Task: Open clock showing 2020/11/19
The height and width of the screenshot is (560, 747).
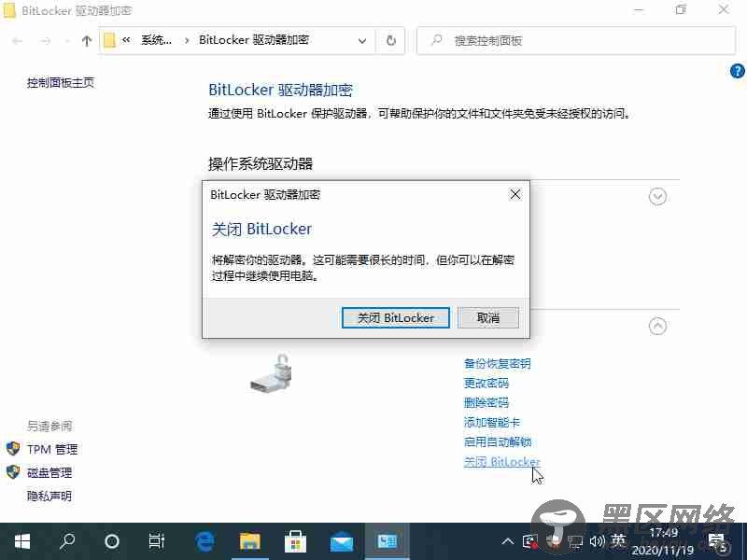Action: pos(663,541)
